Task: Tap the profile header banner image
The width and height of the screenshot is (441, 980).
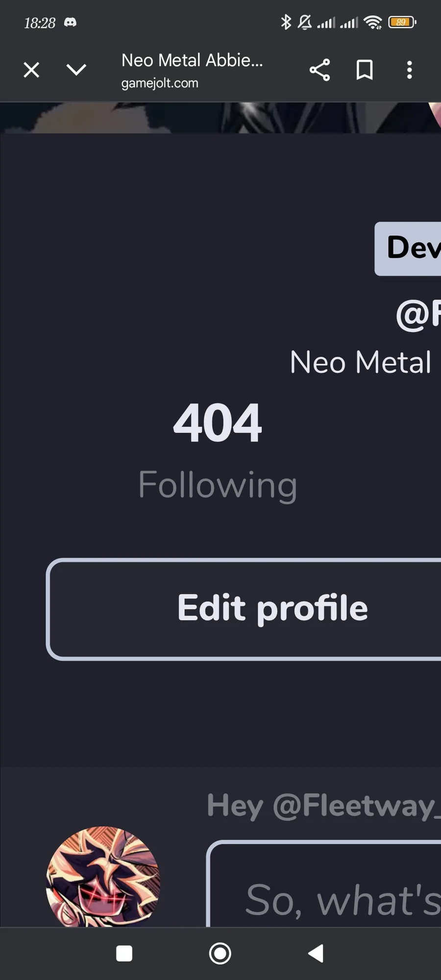Action: coord(220,118)
